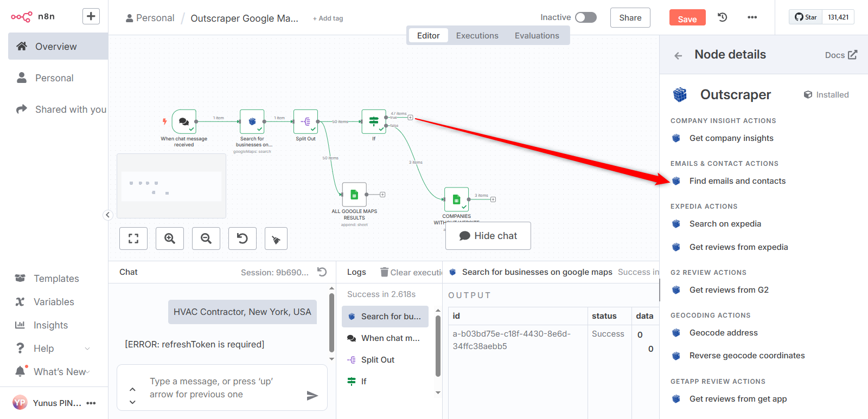The image size is (868, 419).
Task: Select Search on expedia action
Action: pyautogui.click(x=725, y=224)
